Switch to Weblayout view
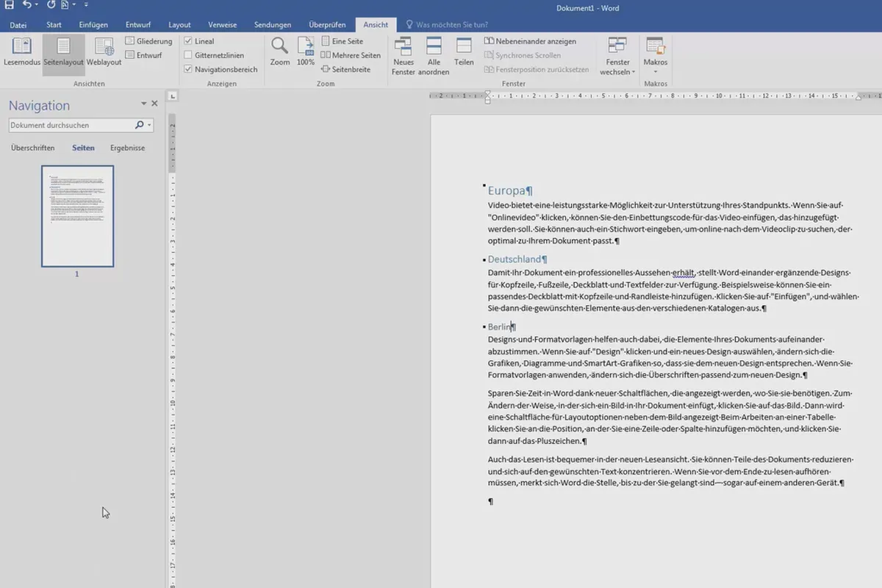882x588 pixels. click(x=104, y=51)
